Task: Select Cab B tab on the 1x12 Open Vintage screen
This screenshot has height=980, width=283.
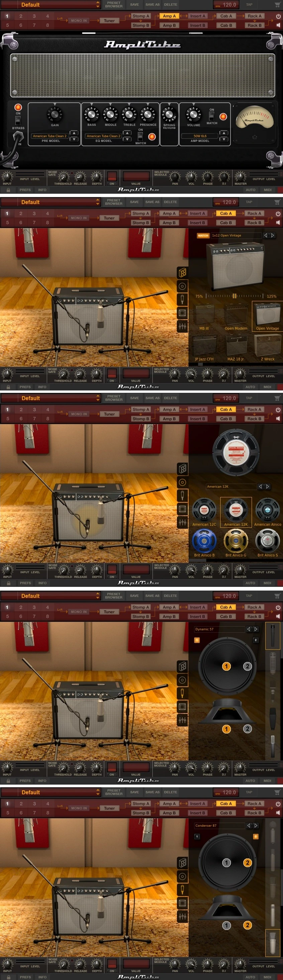Action: point(226,222)
